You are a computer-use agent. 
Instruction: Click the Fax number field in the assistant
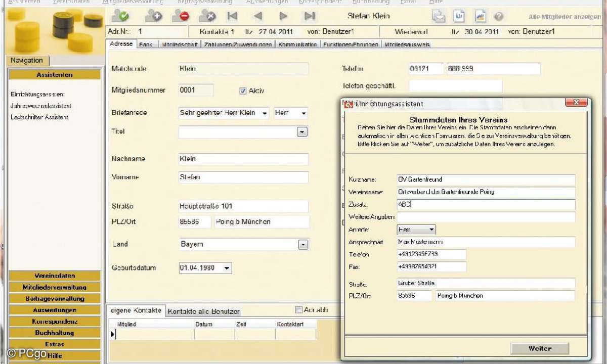(431, 266)
